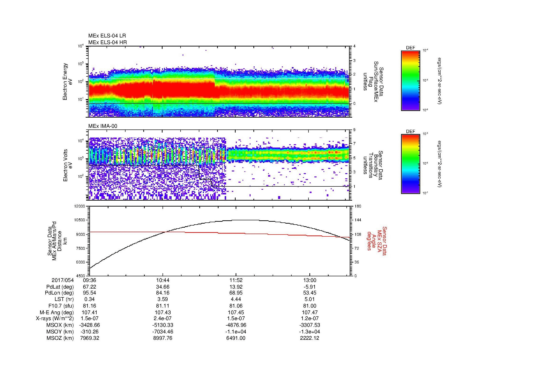Click the 'Boundary Transitions' right axis label

click(373, 166)
